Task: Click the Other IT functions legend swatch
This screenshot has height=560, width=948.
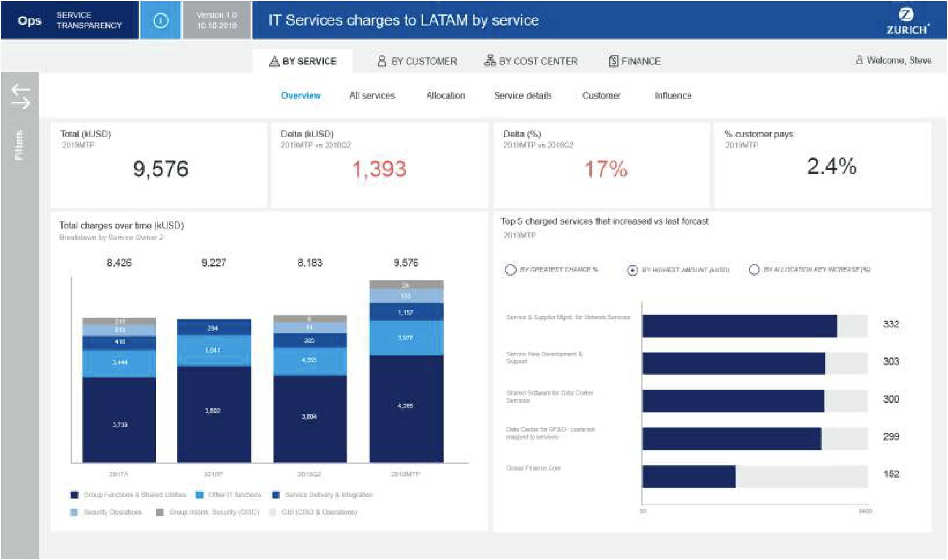Action: [200, 495]
